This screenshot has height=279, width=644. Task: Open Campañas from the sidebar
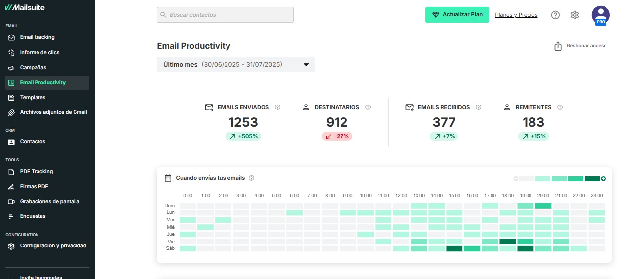(33, 68)
